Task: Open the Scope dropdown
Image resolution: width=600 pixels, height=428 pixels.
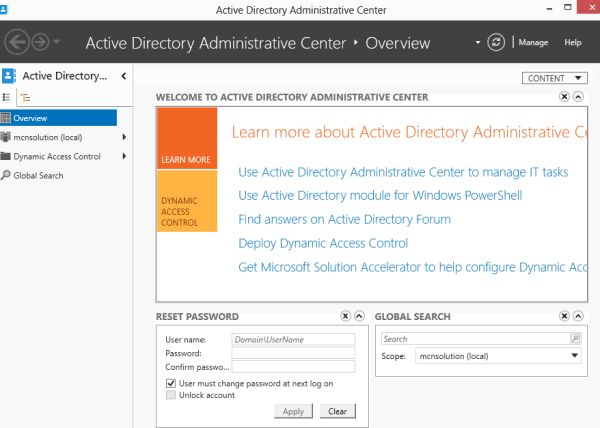Action: [575, 356]
